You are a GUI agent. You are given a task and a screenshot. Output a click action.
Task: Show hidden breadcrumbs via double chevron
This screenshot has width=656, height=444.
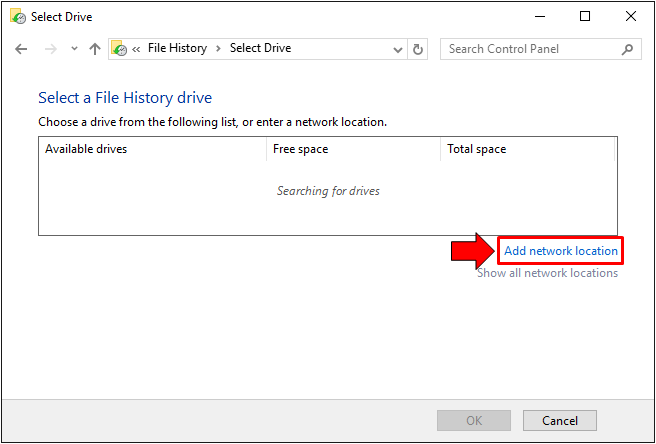point(136,49)
